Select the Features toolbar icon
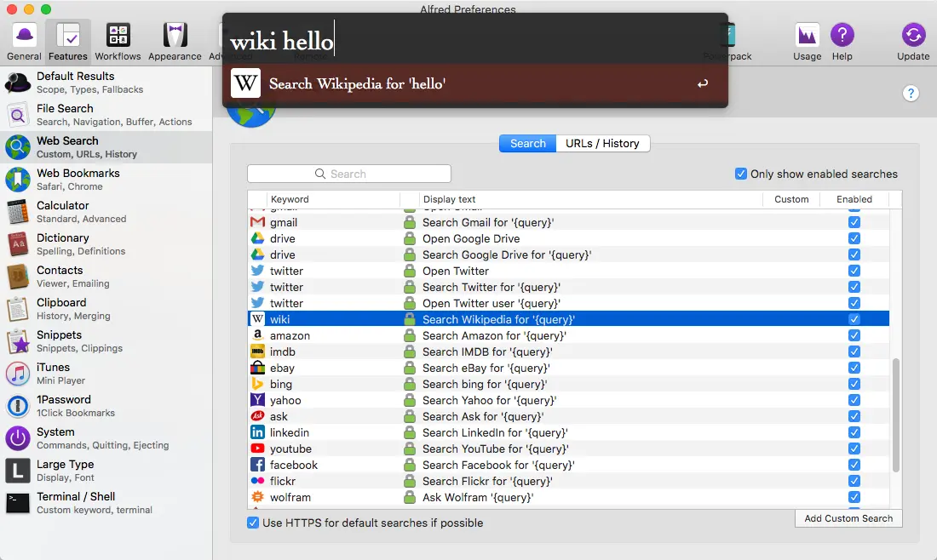The height and width of the screenshot is (560, 937). coord(68,41)
